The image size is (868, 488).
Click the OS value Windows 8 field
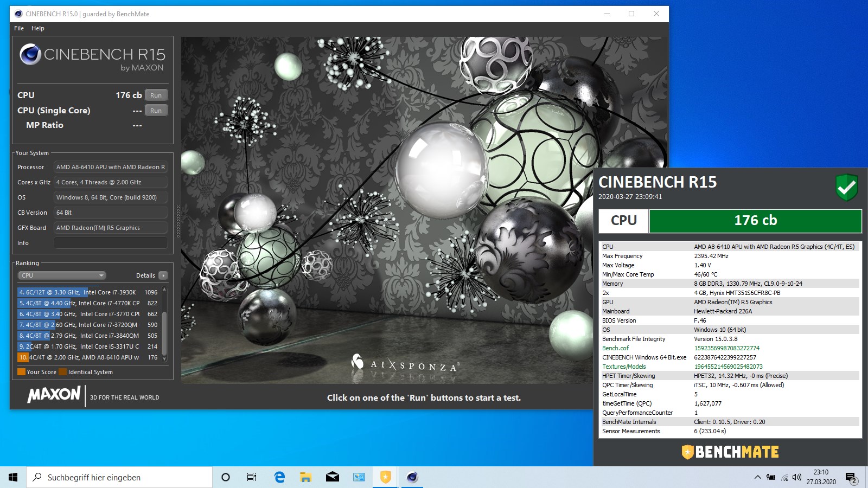[x=111, y=197]
